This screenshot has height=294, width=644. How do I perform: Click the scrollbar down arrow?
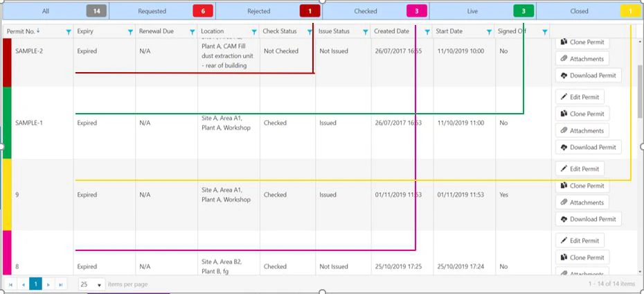[x=639, y=271]
